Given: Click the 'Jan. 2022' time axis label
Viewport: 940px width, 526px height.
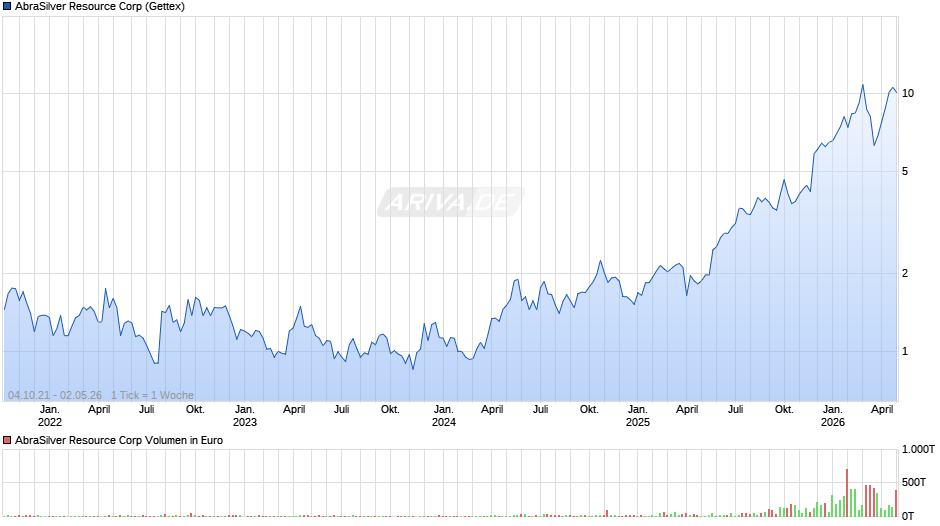Looking at the screenshot, I should click(50, 416).
